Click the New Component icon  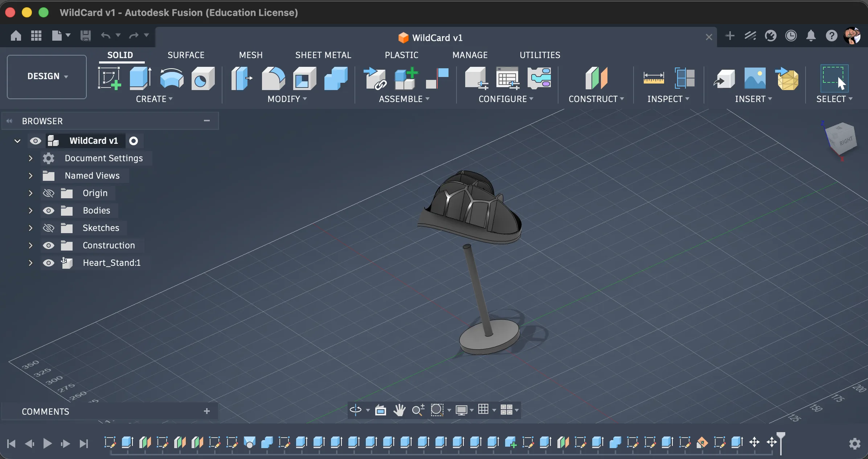point(406,78)
